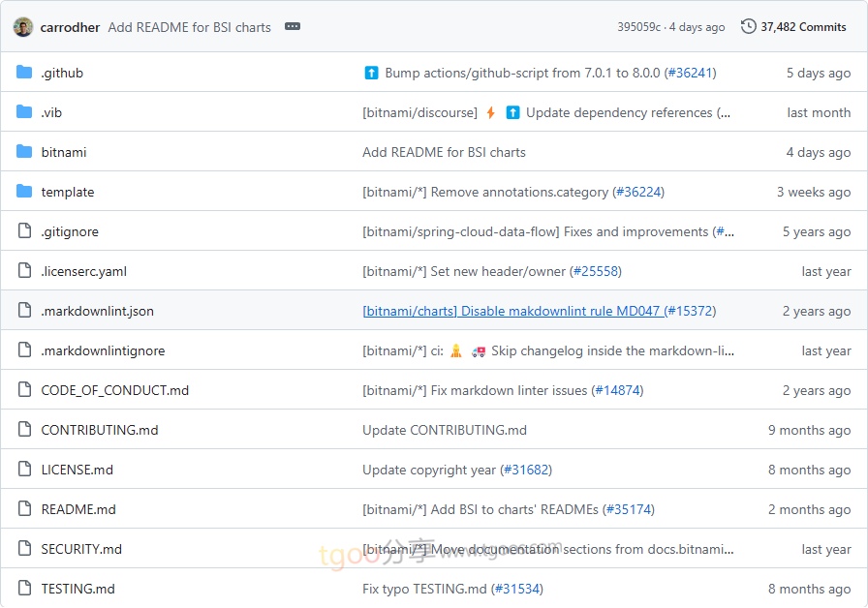The height and width of the screenshot is (608, 868).
Task: Click carrodher's avatar image
Action: click(23, 27)
